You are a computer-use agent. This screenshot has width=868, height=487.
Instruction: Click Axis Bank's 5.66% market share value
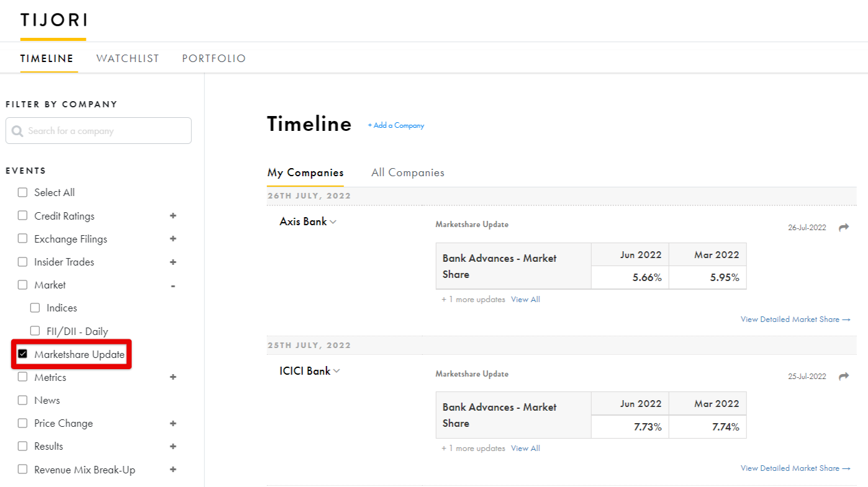pyautogui.click(x=647, y=277)
